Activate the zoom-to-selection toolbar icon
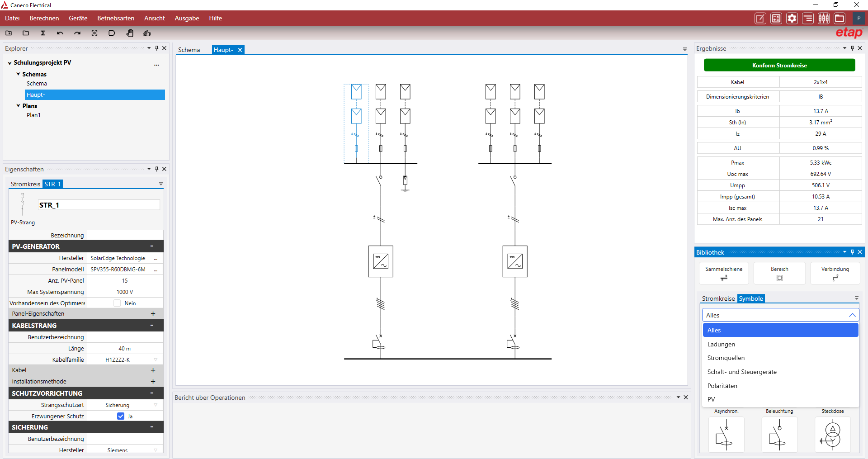 (x=94, y=33)
